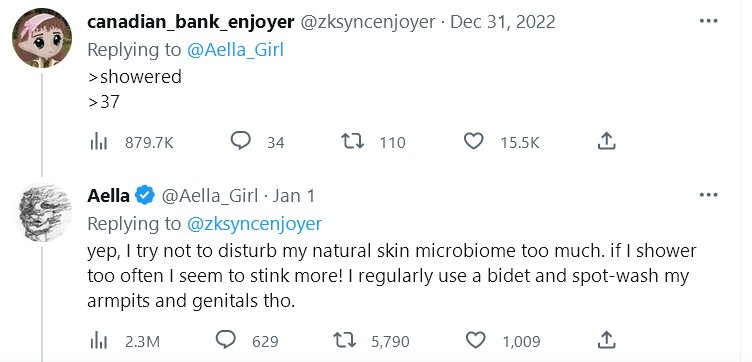752x362 pixels.
Task: Open the Jan 1 tweet timestamp
Action: pos(294,196)
